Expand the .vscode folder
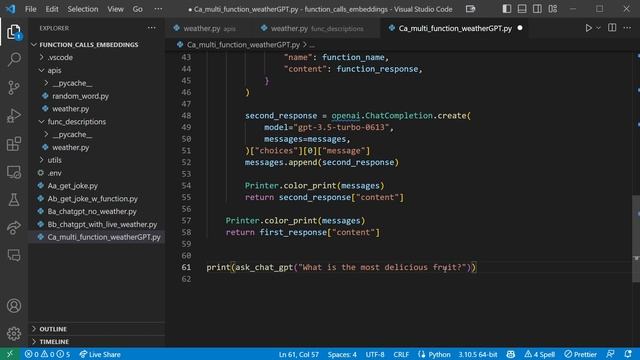This screenshot has height=360, width=640. pos(60,58)
